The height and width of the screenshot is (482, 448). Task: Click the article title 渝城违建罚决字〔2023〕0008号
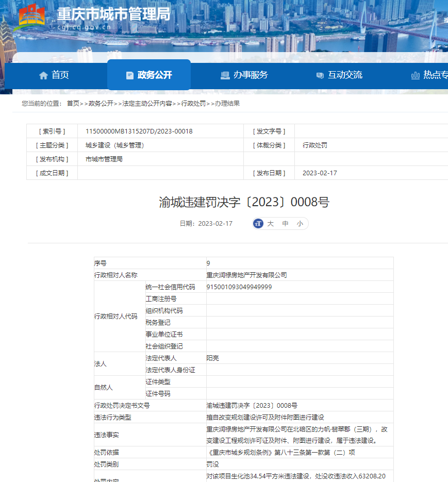tap(244, 202)
